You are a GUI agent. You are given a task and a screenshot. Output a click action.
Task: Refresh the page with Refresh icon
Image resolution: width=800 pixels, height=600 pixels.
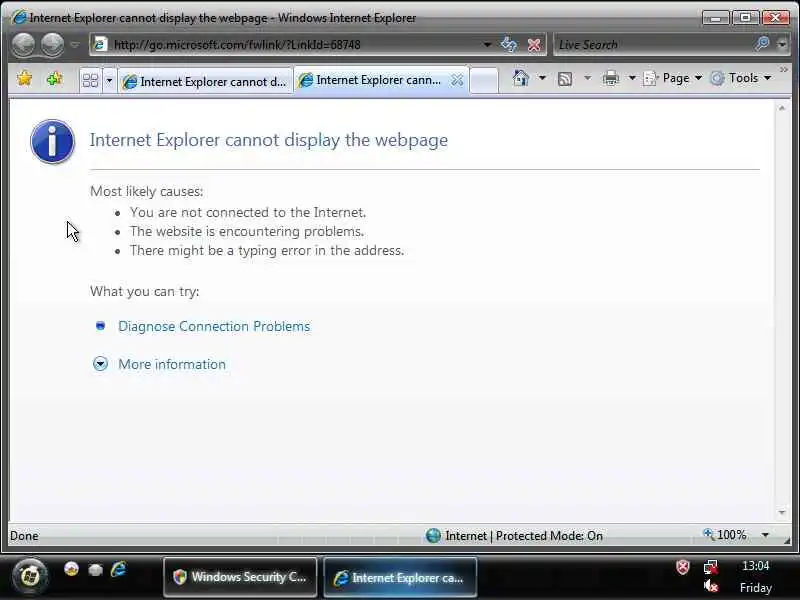coord(509,45)
